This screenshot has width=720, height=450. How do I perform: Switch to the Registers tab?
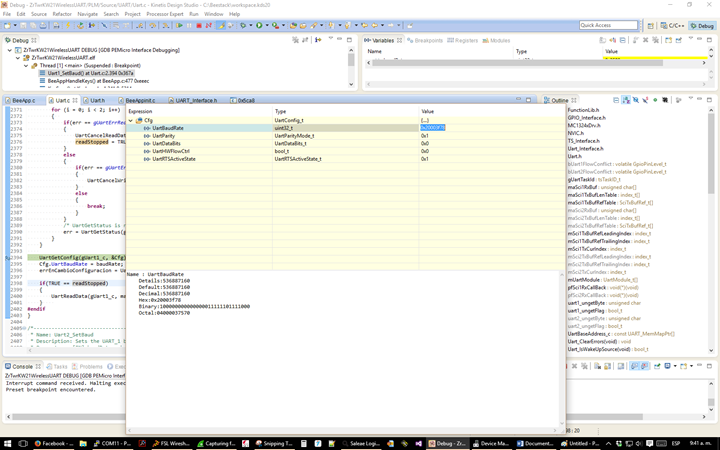[462, 40]
